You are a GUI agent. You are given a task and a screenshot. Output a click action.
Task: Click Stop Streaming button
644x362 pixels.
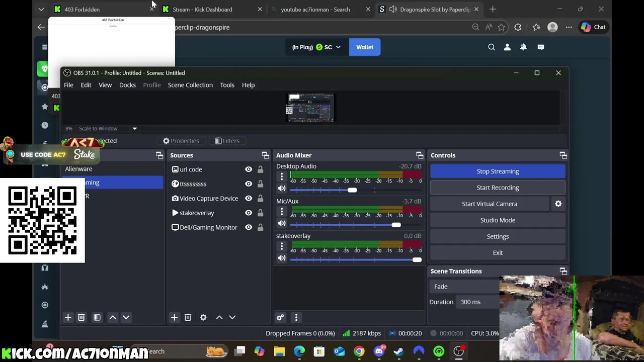point(498,171)
